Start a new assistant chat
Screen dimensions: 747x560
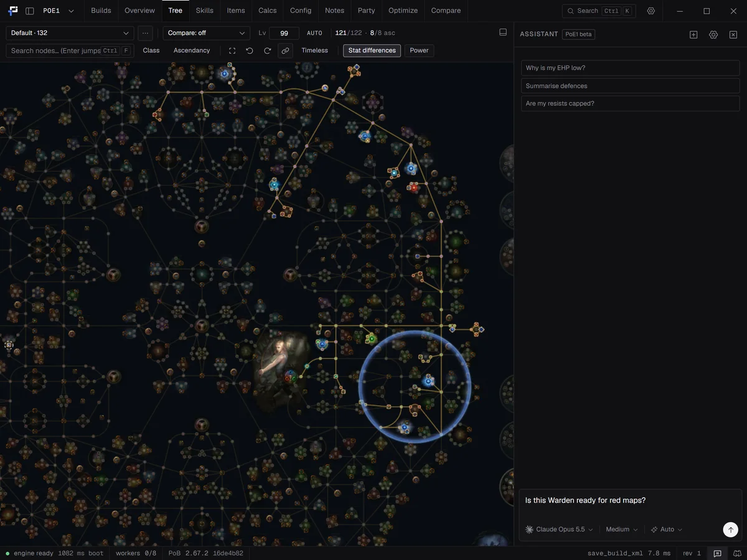pos(693,35)
